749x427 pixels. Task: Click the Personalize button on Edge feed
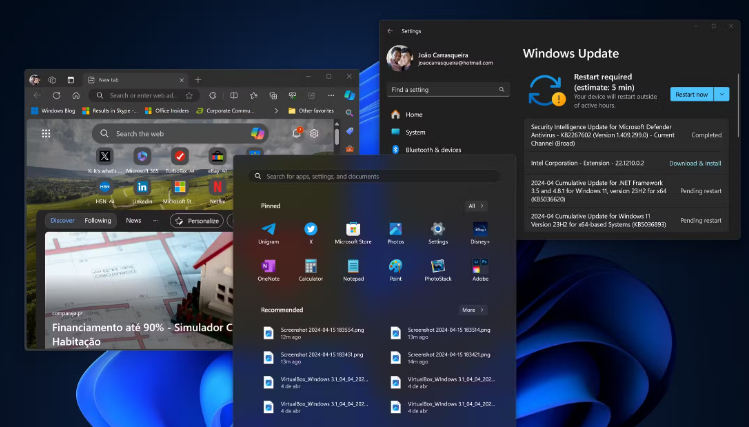197,221
